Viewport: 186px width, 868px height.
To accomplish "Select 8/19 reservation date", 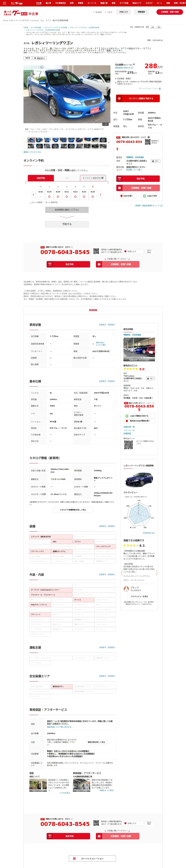I will [x=49, y=194].
